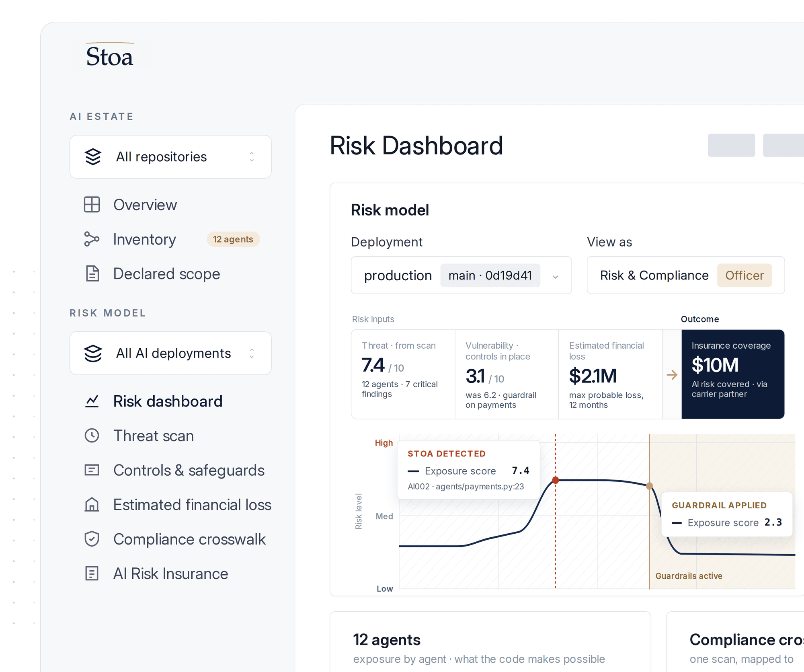Click the Stoa Detected tooltip card
This screenshot has width=804, height=672.
(x=468, y=470)
